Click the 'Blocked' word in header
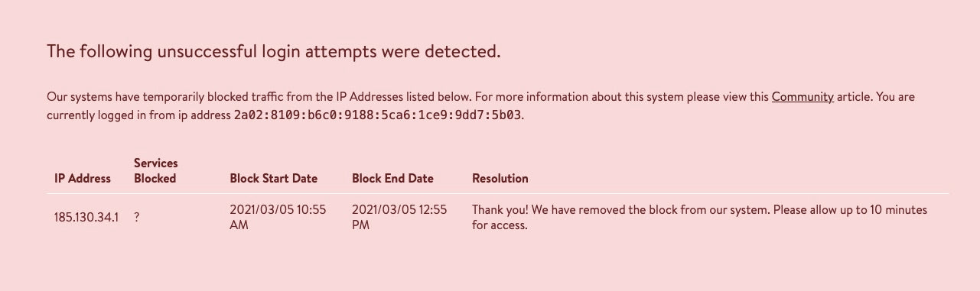The height and width of the screenshot is (291, 980). tap(155, 179)
